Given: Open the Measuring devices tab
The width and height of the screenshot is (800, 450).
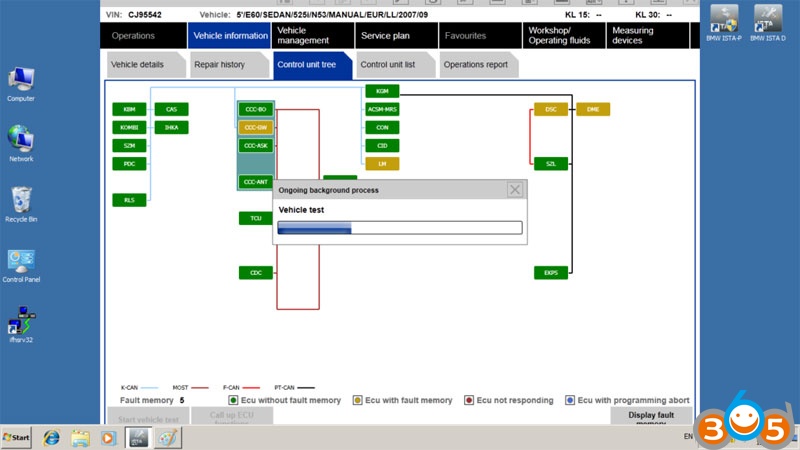Looking at the screenshot, I should pos(647,36).
